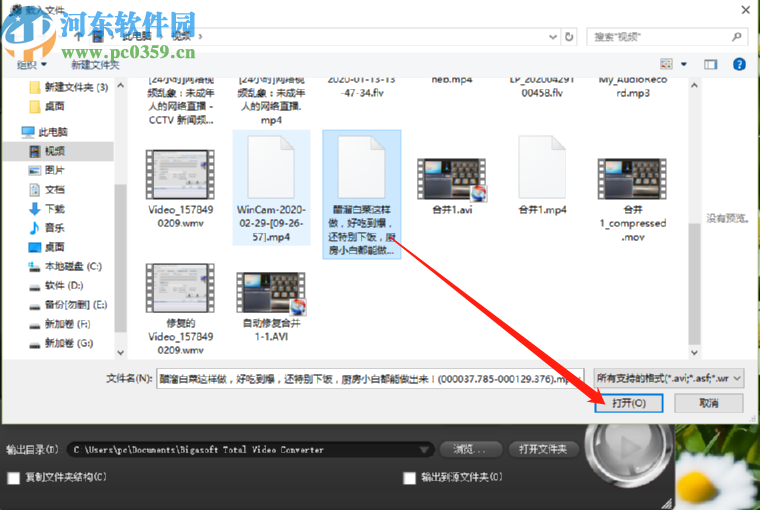Select the 合并1_compressed.mov thumbnail

(632, 179)
